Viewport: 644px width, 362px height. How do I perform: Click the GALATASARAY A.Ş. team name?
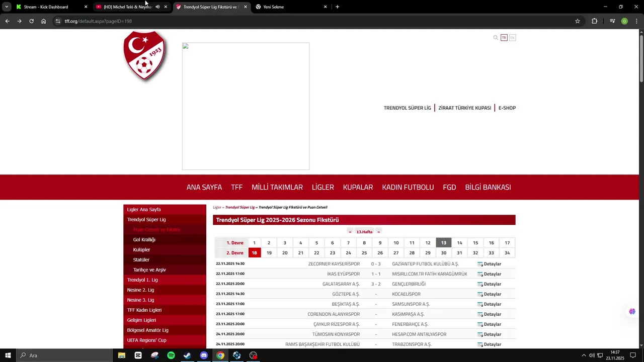(x=341, y=284)
